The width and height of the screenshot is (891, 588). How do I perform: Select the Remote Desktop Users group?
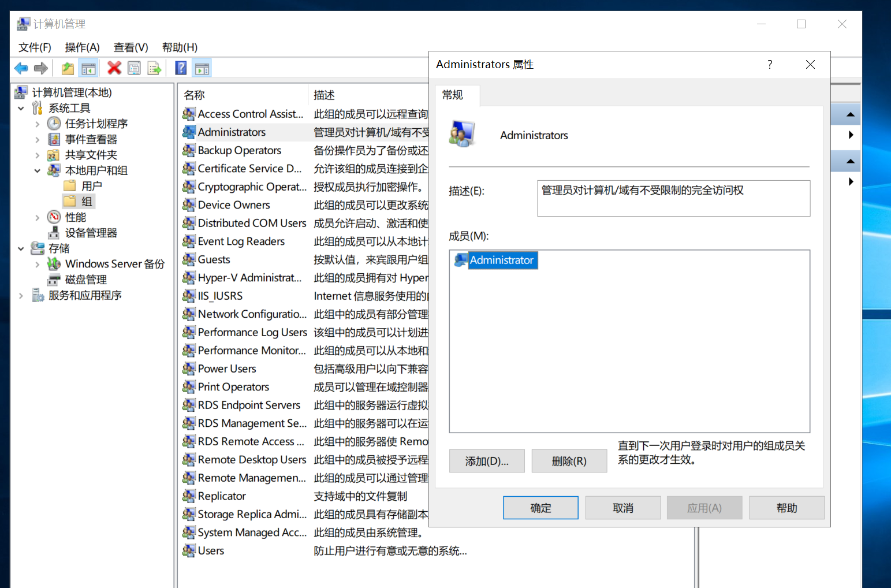[x=252, y=460]
